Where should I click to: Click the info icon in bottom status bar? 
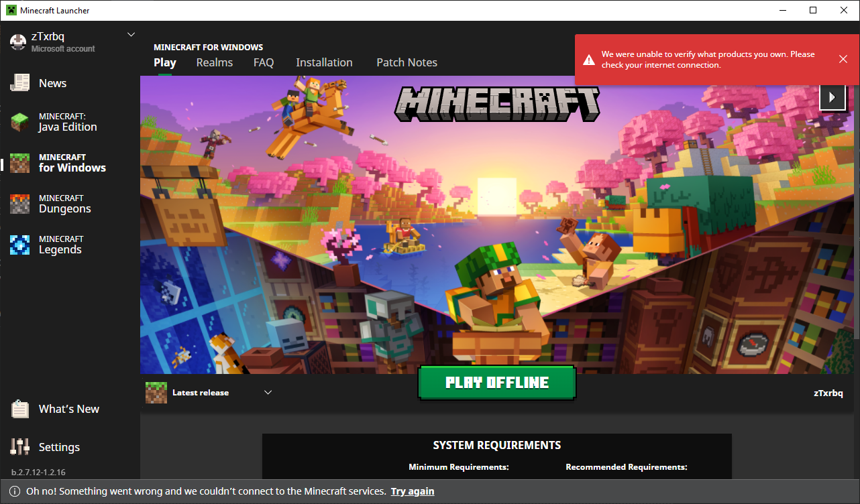point(15,491)
